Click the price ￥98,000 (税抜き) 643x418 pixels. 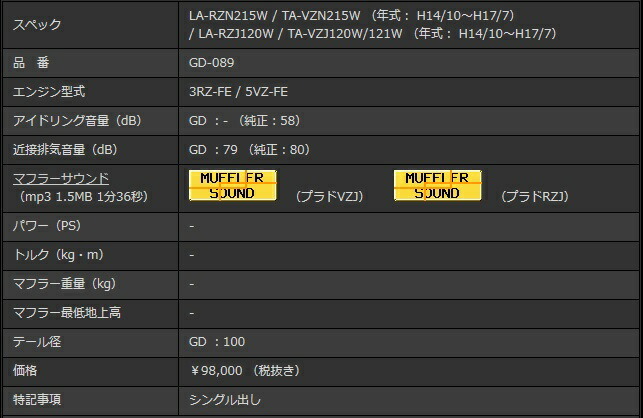245,371
